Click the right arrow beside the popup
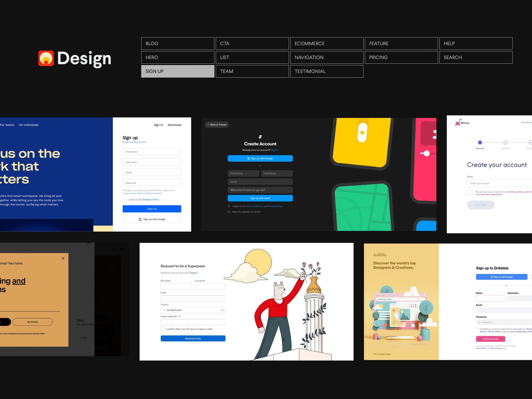This screenshot has width=532, height=399. coord(82,338)
